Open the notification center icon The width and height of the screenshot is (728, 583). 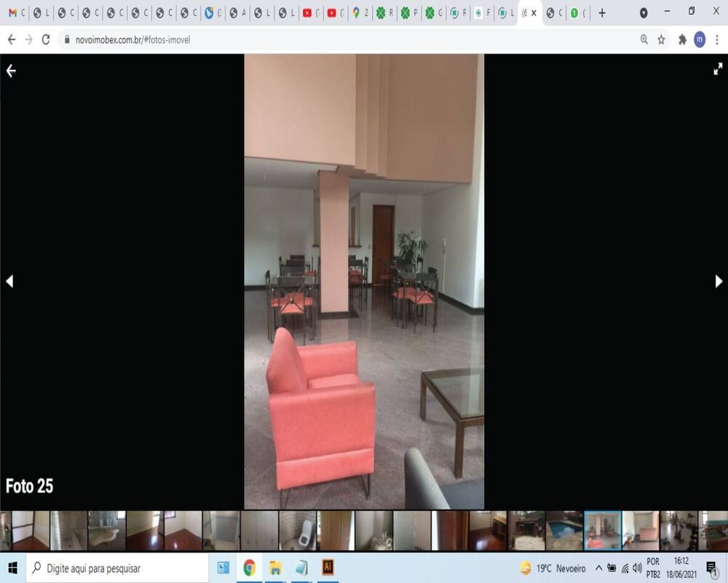click(711, 568)
